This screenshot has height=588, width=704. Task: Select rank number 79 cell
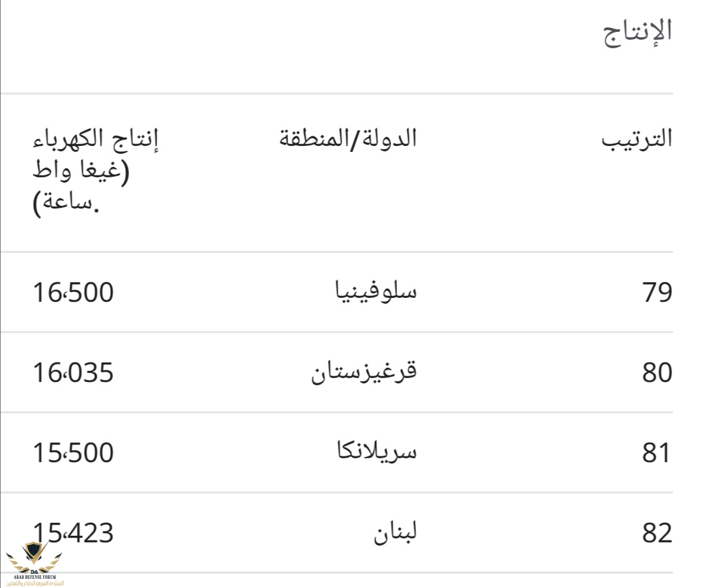click(656, 293)
